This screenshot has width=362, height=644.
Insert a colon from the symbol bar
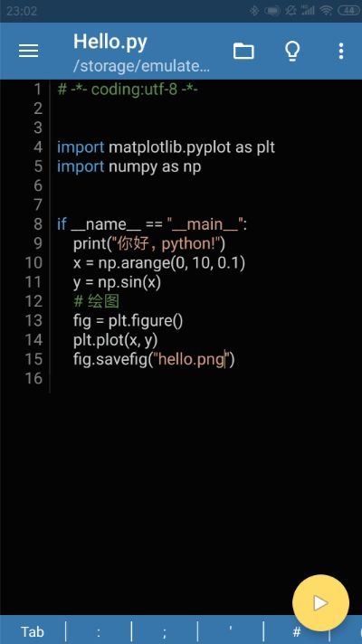[x=99, y=631]
